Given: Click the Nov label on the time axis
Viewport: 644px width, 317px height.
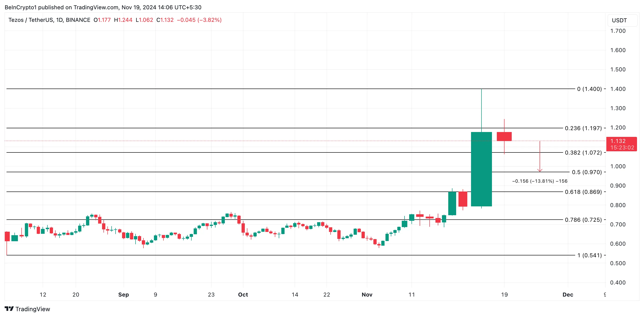Looking at the screenshot, I should click(367, 294).
